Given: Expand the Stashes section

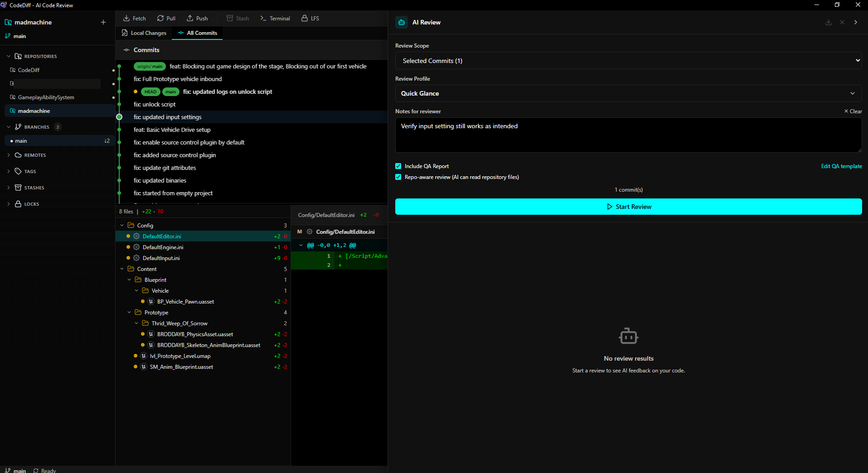Looking at the screenshot, I should (x=9, y=188).
